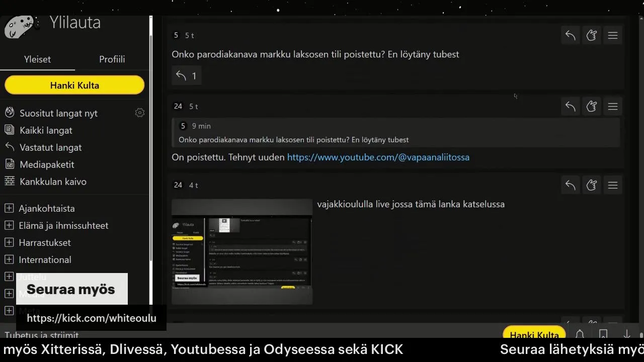Image resolution: width=644 pixels, height=362 pixels.
Task: Click the down-arrow jump icon
Action: (x=627, y=334)
